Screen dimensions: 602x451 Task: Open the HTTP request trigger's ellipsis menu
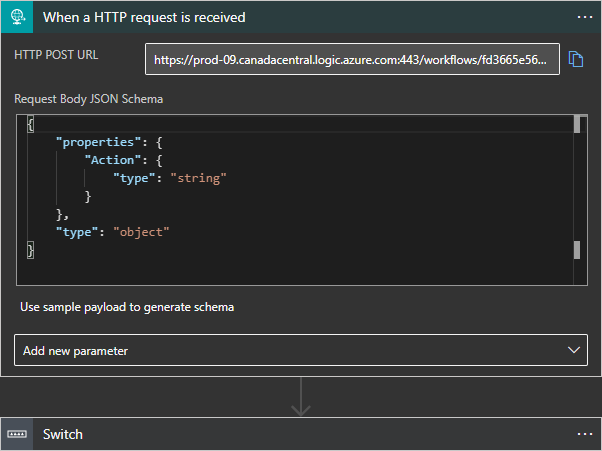click(x=585, y=17)
